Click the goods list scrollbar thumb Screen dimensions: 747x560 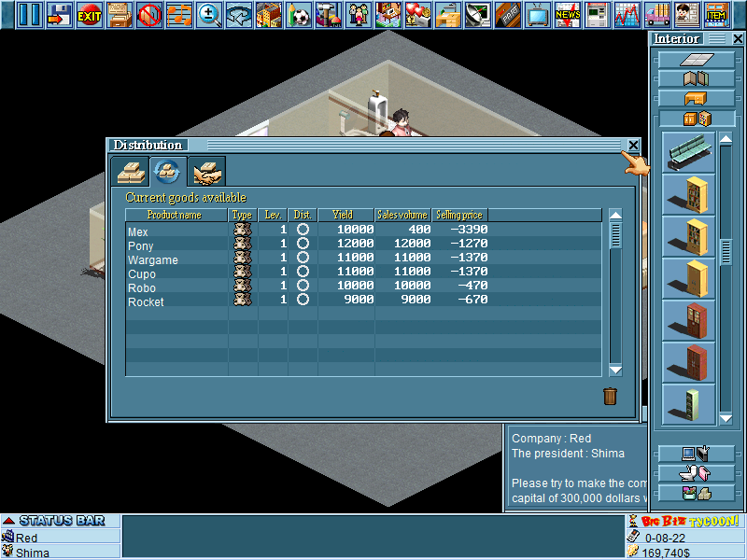(x=615, y=235)
